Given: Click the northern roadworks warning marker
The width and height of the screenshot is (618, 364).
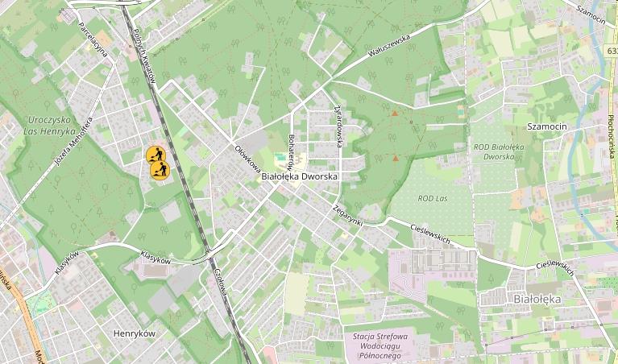Looking at the screenshot, I should [x=156, y=155].
